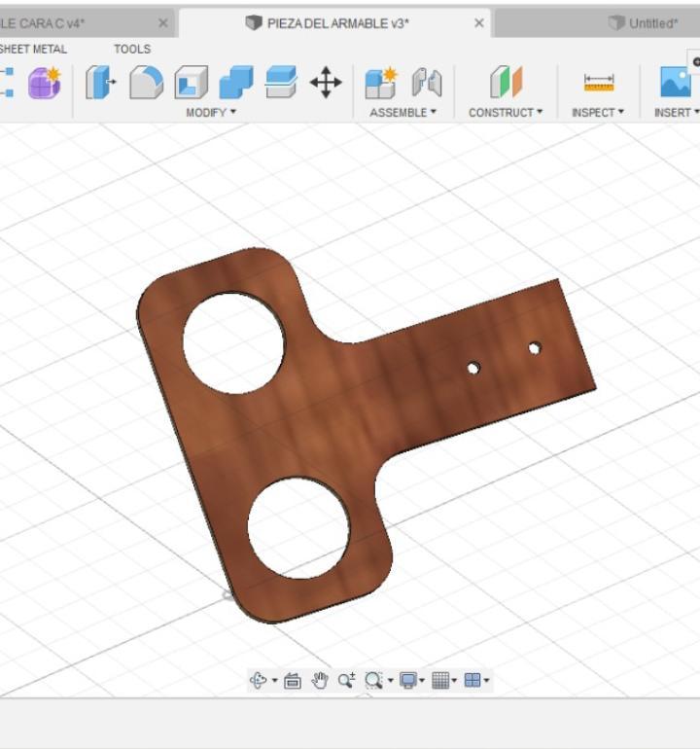
Task: Choose the Shell tool icon
Action: 191,83
